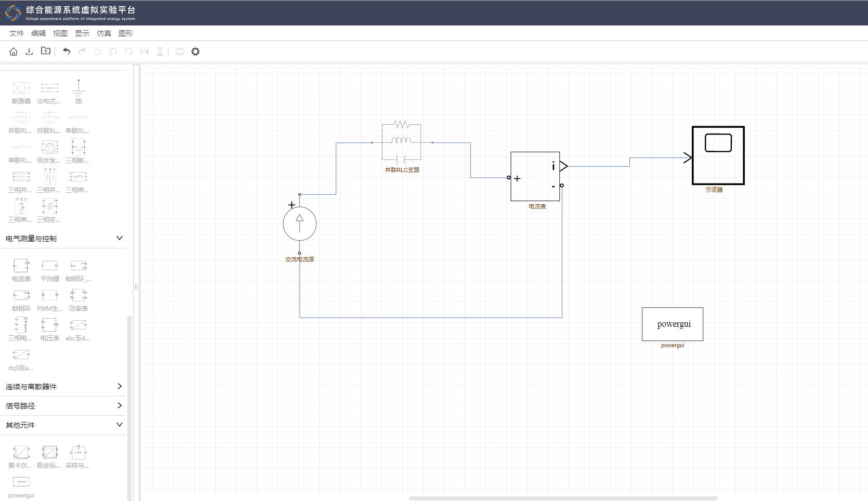The width and height of the screenshot is (868, 501).
Task: Open the 文件 menu
Action: 17,33
